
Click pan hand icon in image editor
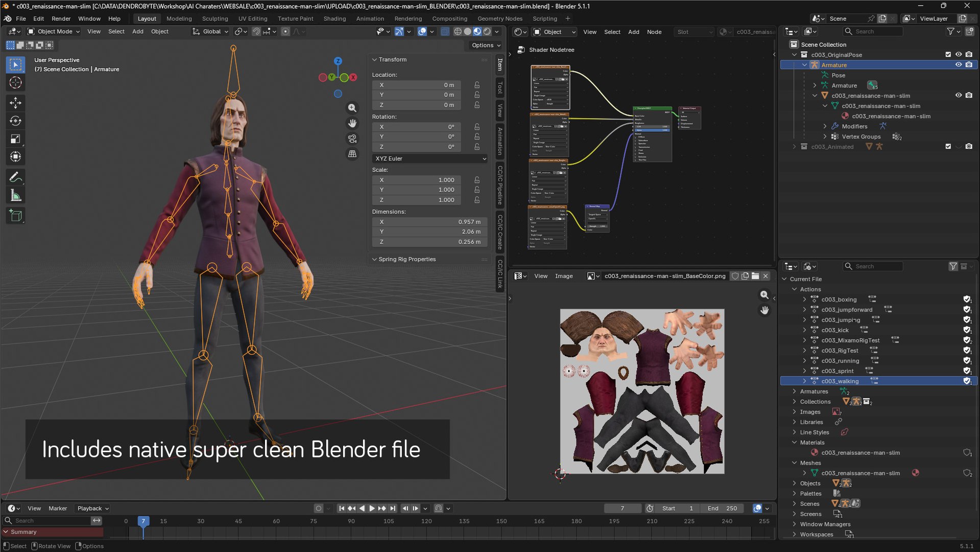[x=764, y=310]
